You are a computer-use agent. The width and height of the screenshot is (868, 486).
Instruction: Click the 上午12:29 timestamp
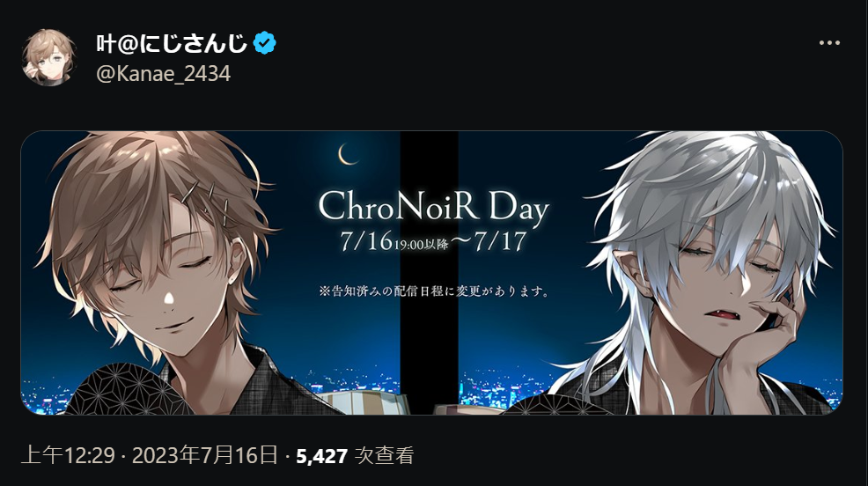(x=68, y=455)
